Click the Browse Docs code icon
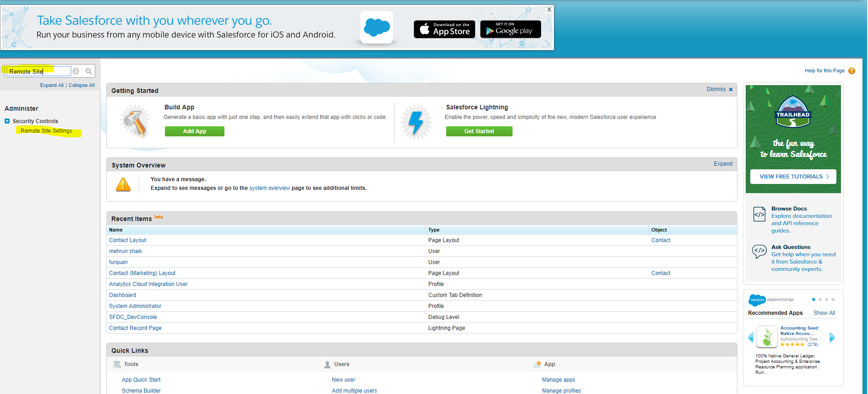 click(x=759, y=214)
